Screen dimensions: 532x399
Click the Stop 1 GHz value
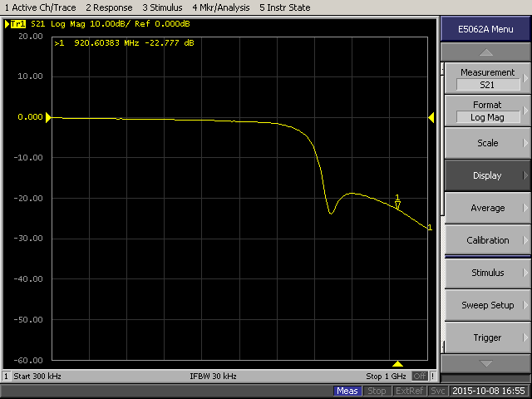[386, 377]
